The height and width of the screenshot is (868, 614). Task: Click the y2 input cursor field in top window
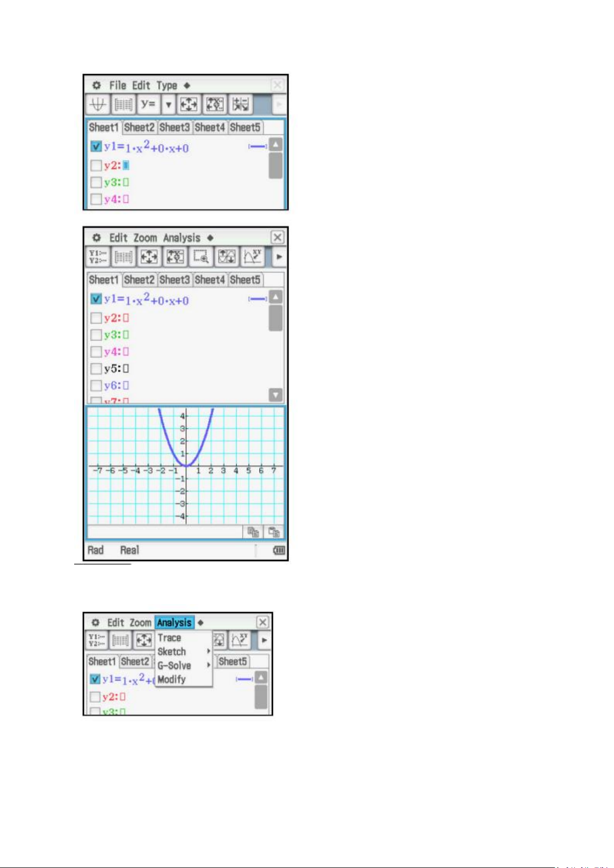[126, 165]
